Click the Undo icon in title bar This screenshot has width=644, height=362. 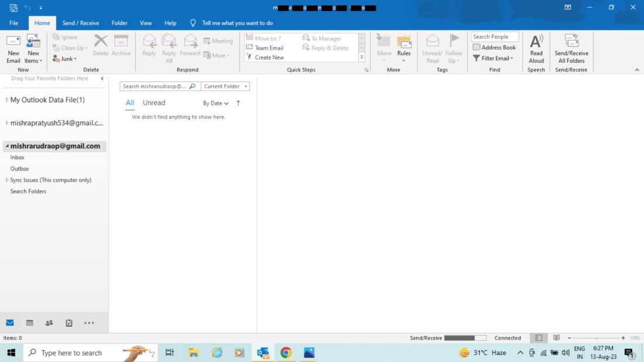point(28,8)
